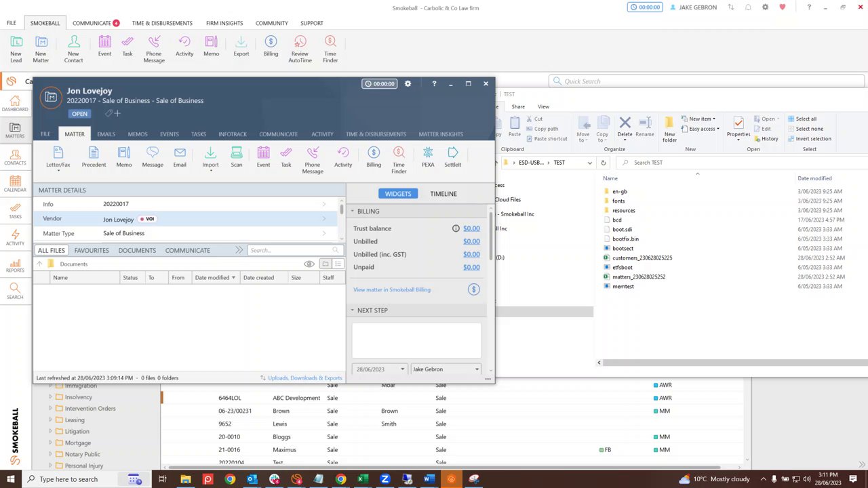The image size is (868, 488).
Task: Open the Message tool in matter toolbar
Action: [x=153, y=157]
